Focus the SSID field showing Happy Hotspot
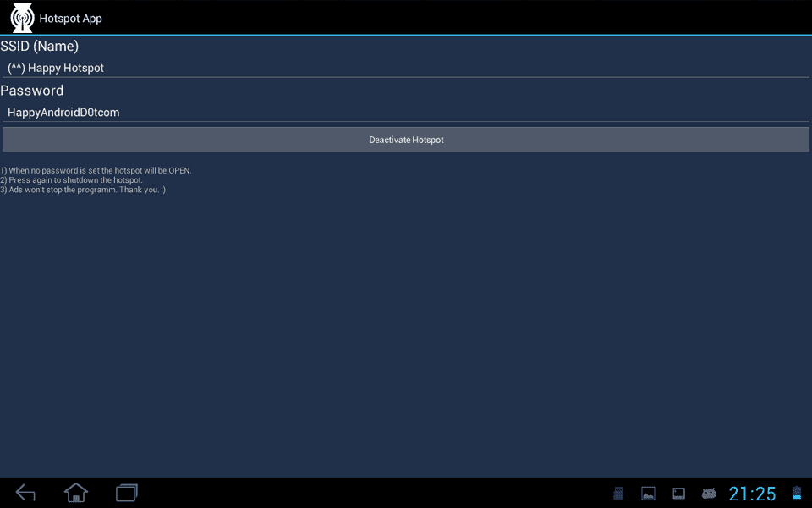 (x=406, y=68)
